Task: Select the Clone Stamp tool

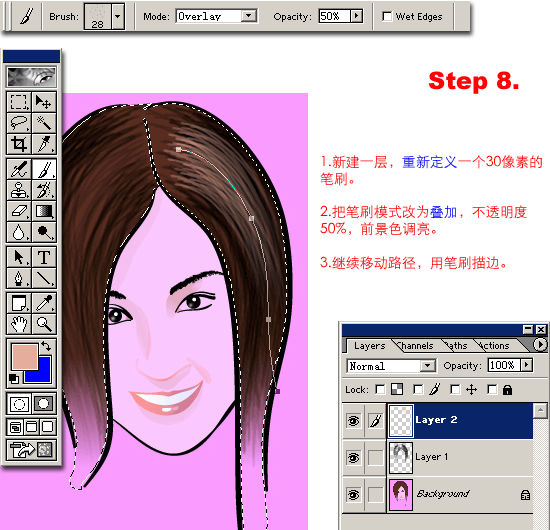Action: point(19,190)
